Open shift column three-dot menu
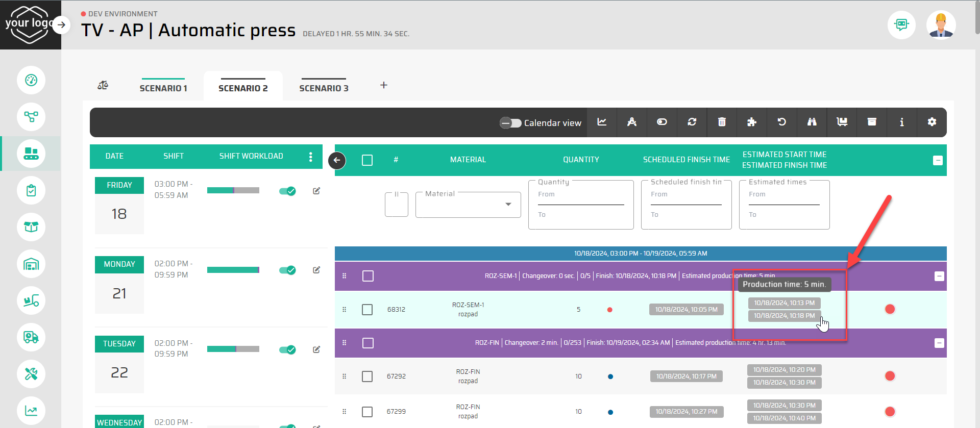The width and height of the screenshot is (980, 428). click(x=310, y=157)
